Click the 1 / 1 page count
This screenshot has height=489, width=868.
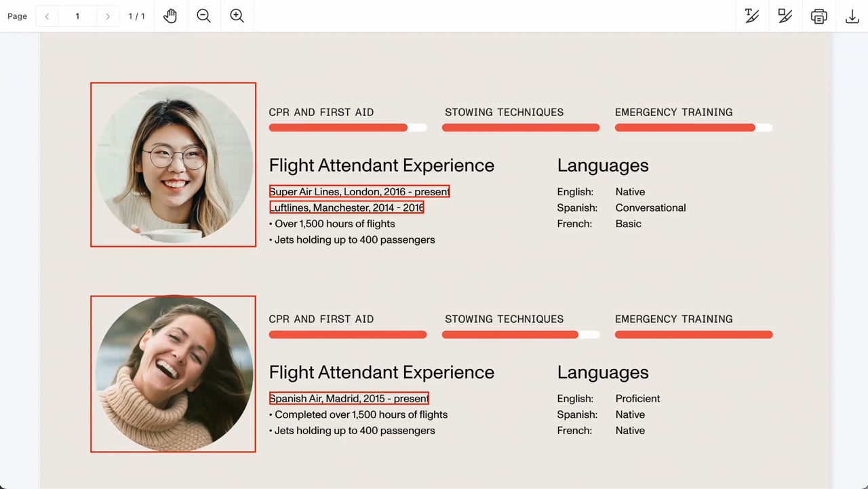136,16
